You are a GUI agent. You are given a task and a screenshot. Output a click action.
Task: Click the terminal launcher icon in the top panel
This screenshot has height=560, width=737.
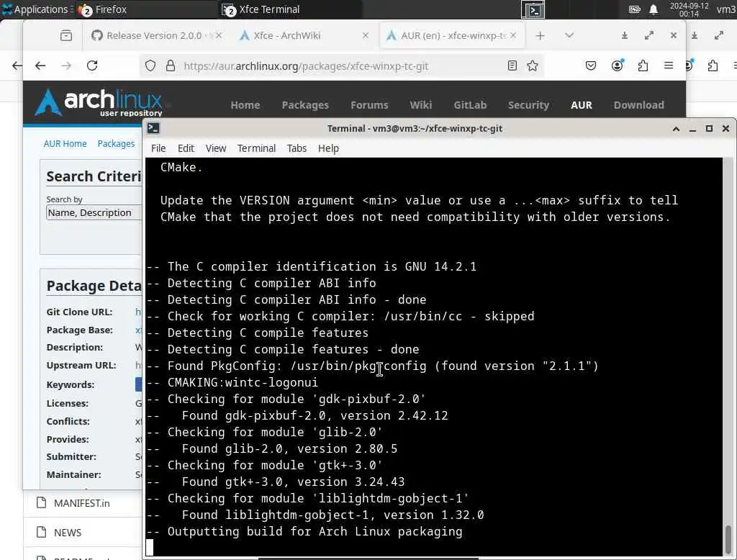point(533,10)
